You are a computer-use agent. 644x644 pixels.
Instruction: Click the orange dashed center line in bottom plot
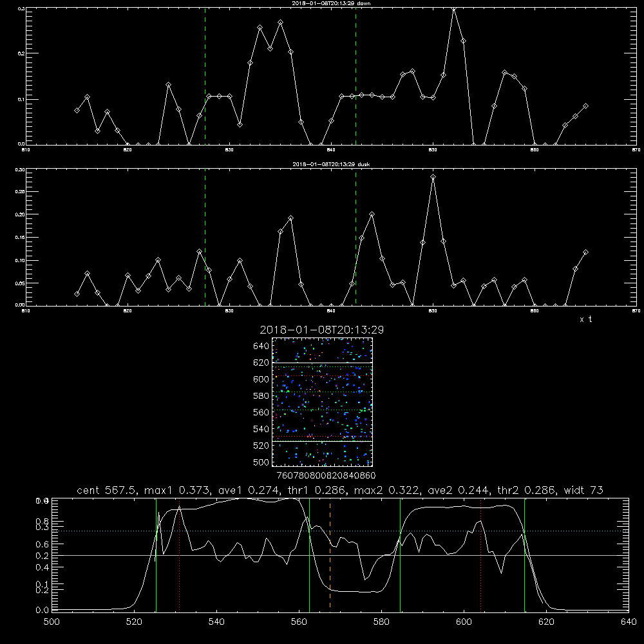[x=330, y=554]
